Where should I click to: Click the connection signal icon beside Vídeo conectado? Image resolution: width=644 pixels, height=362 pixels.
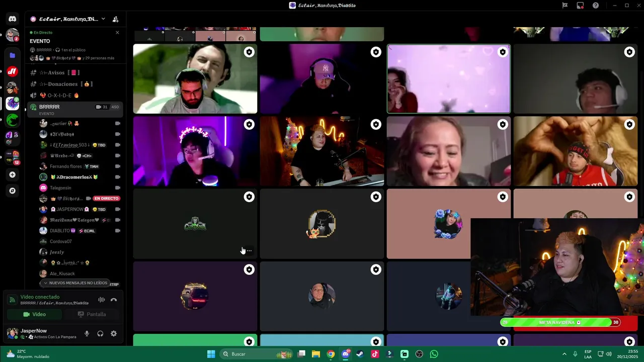coord(12,300)
